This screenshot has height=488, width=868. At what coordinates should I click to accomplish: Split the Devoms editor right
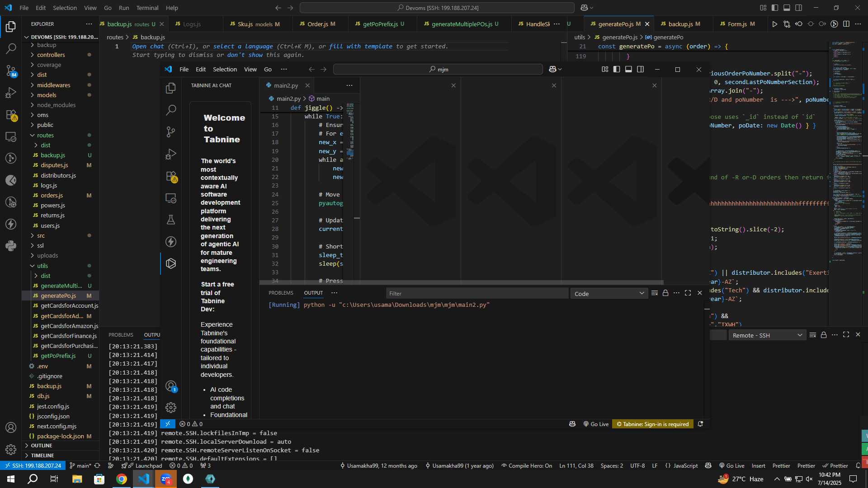point(846,24)
